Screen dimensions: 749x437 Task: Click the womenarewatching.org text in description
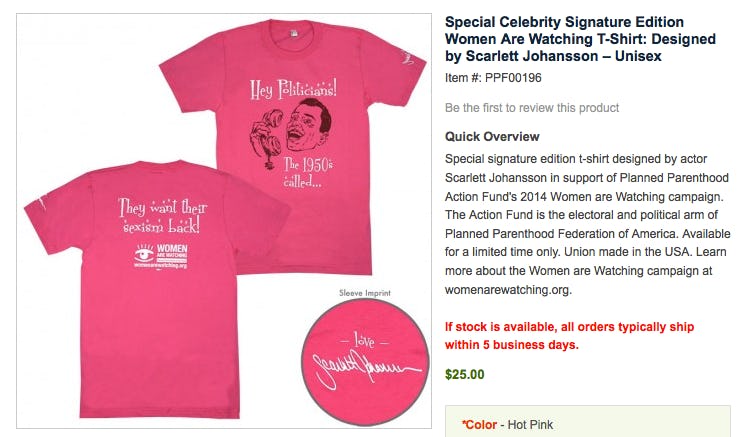pos(508,290)
